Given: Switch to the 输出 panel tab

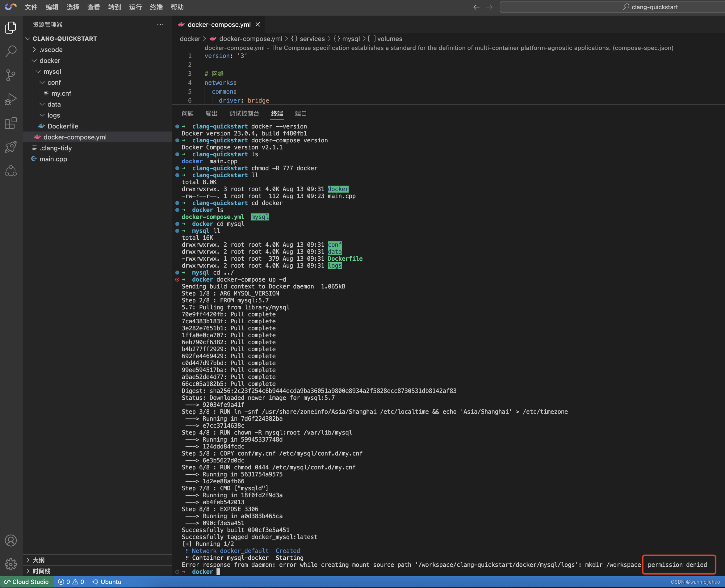Looking at the screenshot, I should 212,113.
